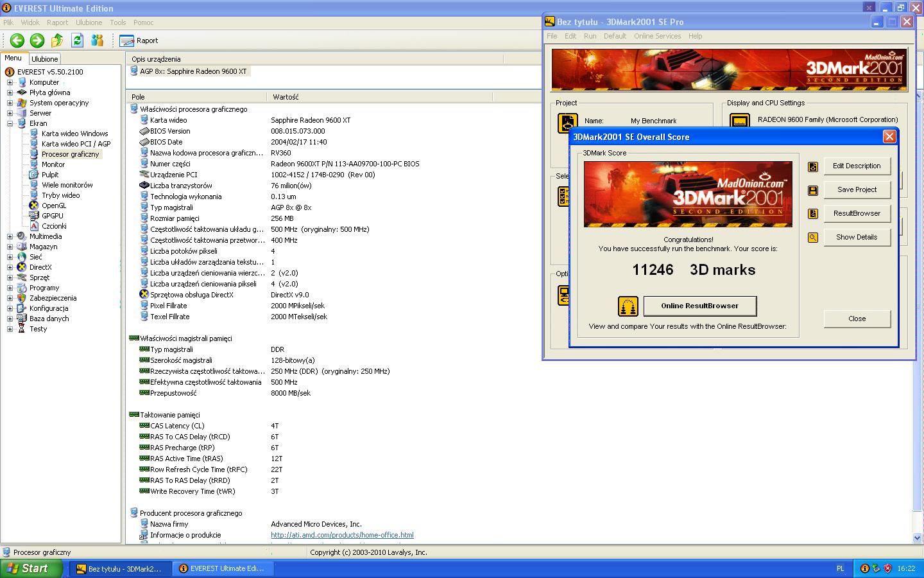This screenshot has height=578, width=924.
Task: Click the magnifier icon next to Show Details
Action: tap(812, 237)
